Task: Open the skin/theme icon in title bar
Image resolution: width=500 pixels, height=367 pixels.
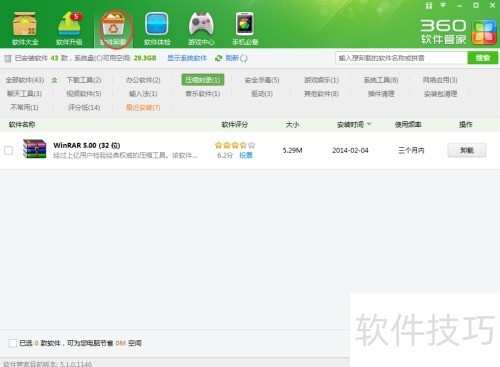Action: (429, 6)
